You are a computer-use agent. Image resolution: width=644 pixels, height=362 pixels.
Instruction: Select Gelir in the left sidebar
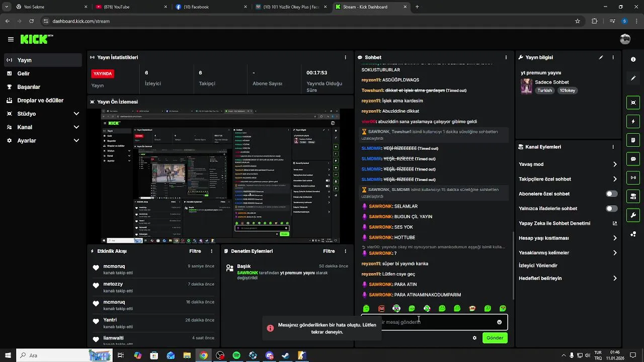43,73
